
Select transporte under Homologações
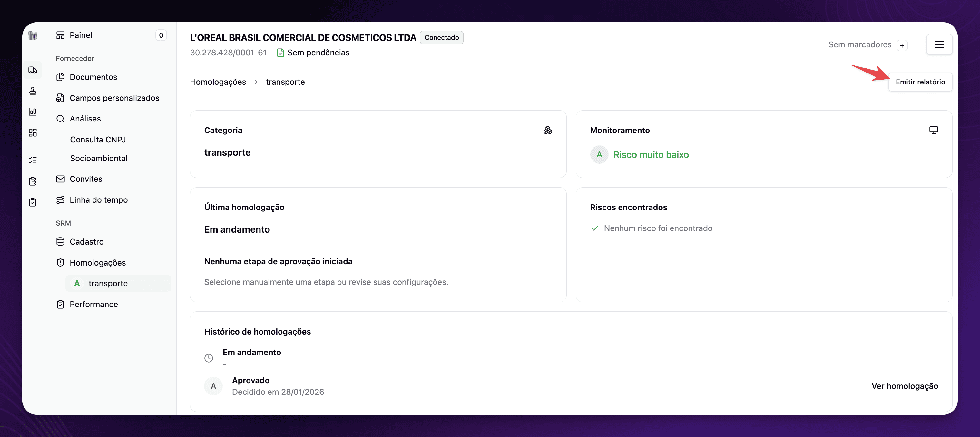(x=108, y=283)
